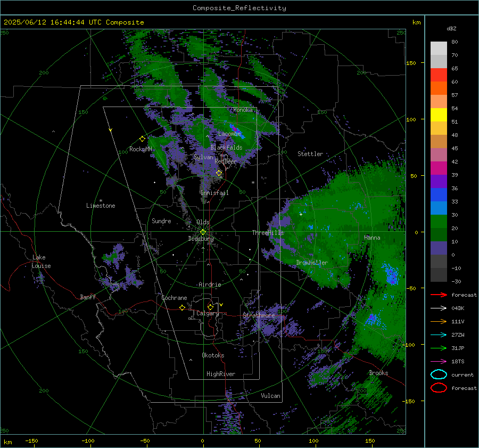Screen dimensions: 479x448
Task: Click the Okotoks label
Action: point(213,355)
